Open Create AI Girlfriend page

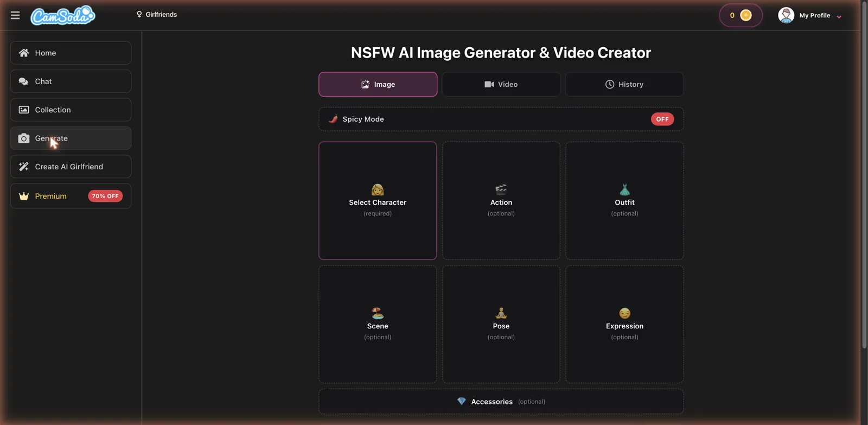71,167
